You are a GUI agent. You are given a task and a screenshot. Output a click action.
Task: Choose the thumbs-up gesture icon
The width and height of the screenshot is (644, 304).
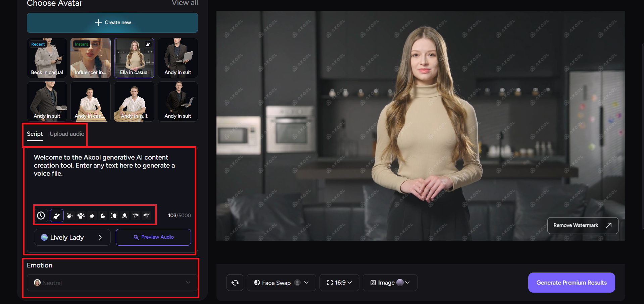click(92, 216)
